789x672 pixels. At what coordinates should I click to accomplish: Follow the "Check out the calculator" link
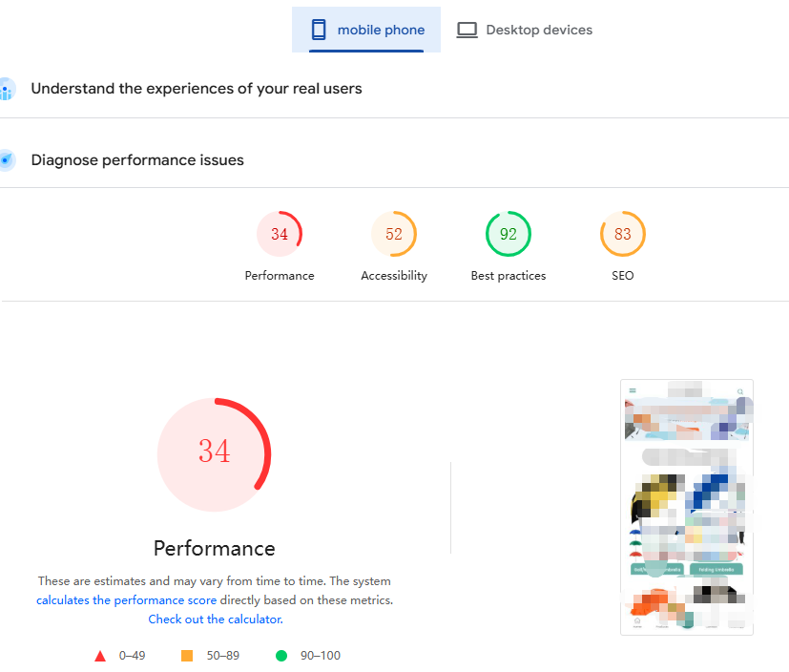215,619
